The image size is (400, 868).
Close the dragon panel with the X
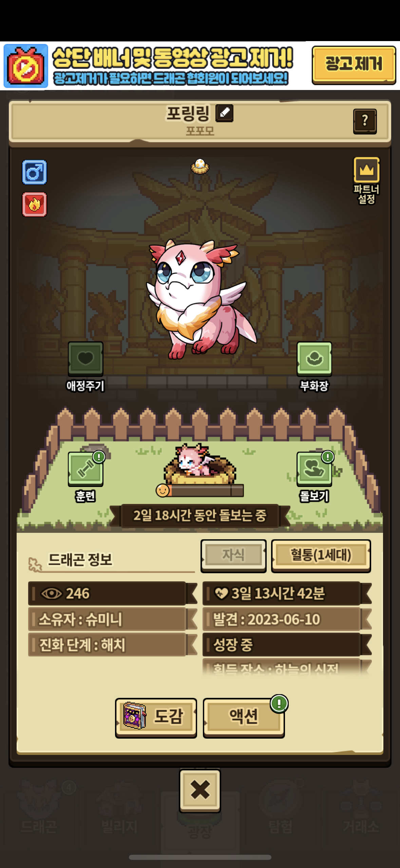[200, 790]
